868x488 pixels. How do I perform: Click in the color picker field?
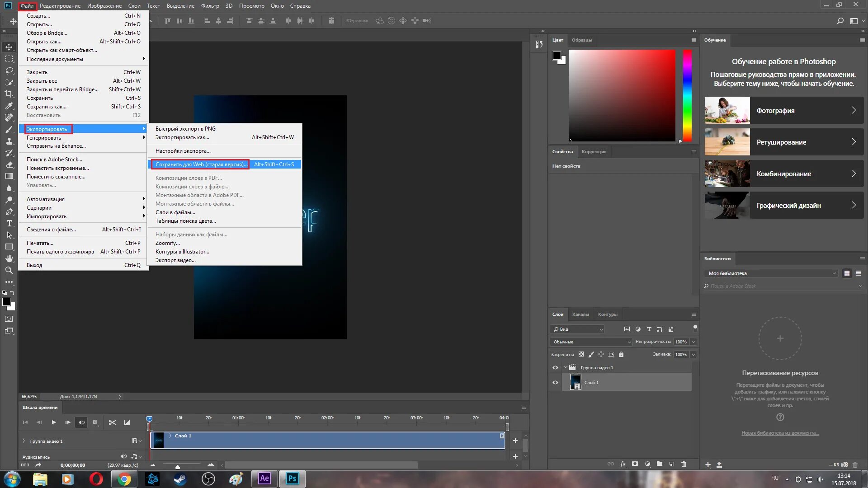pos(622,95)
